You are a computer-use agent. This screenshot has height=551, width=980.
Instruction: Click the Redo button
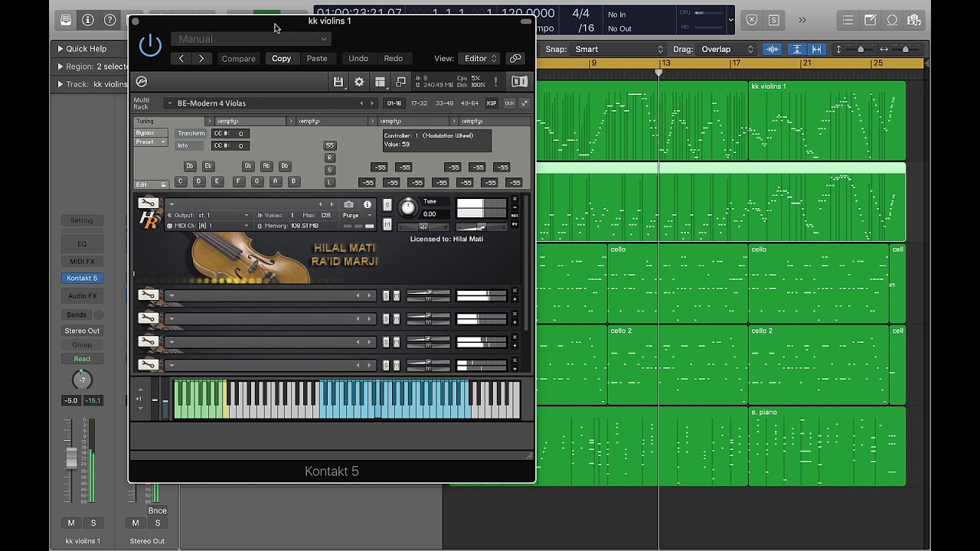pos(394,58)
